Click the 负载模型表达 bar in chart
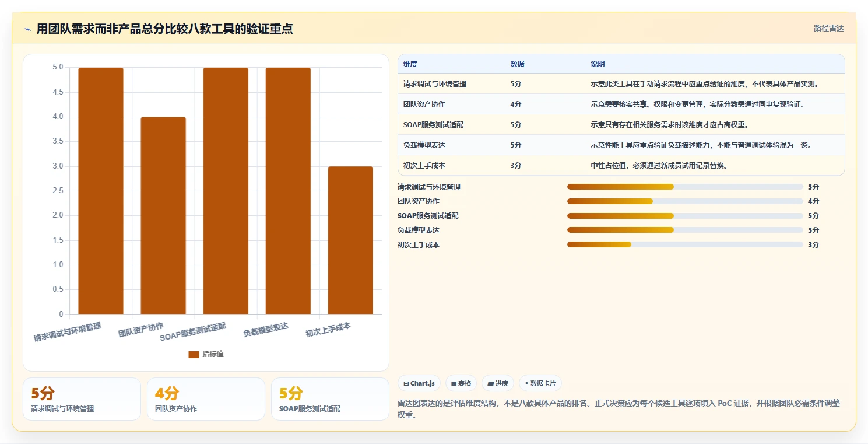 tap(288, 191)
